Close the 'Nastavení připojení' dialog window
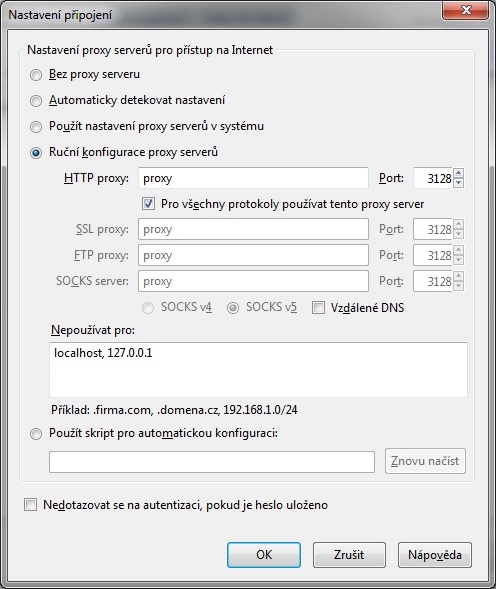Viewport: 496px width, 589px height. point(466,10)
